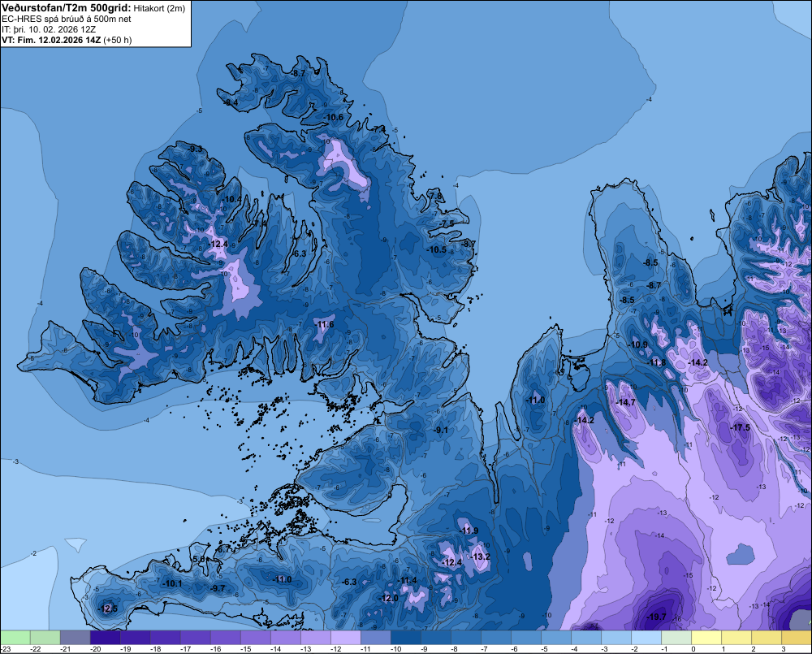Viewport: 812px width, 654px height.
Task: Click the 'IT: þri. 10. 02. 2026 12Z' line
Action: 49,29
